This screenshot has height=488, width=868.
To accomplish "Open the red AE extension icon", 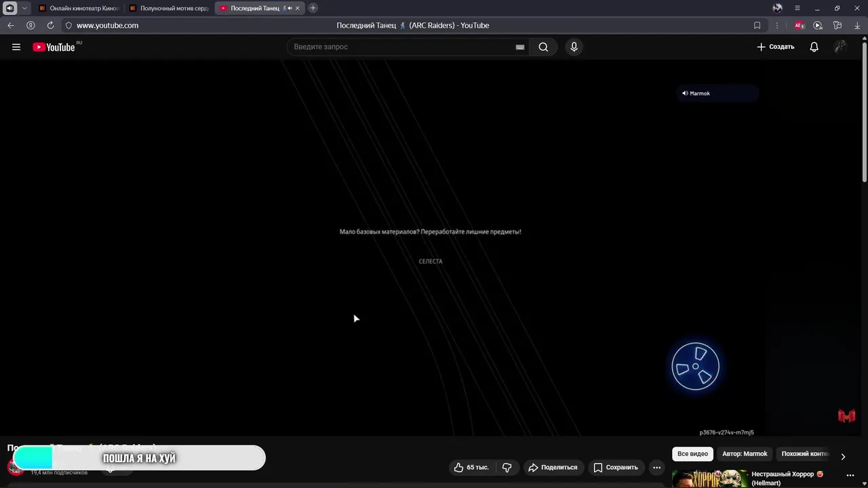I will coord(799,25).
